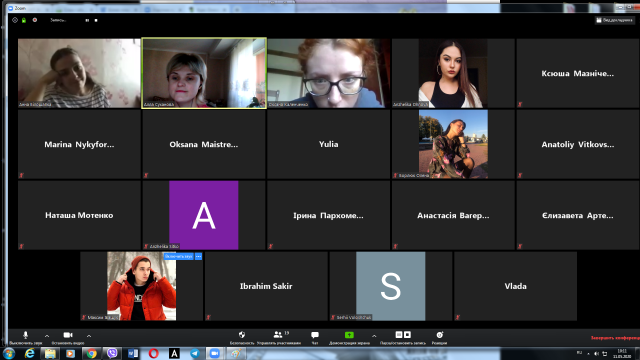Select Ibrahim Sakir's participant tile
640x360 pixels.
266,286
